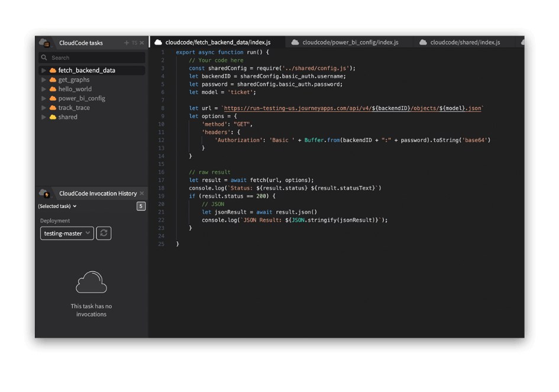Click the Deployment label
The height and width of the screenshot is (392, 559).
pos(55,221)
